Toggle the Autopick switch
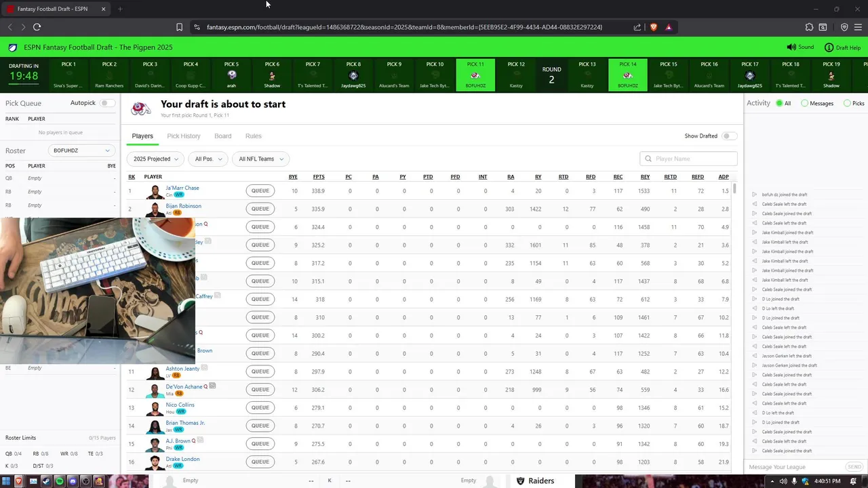The width and height of the screenshot is (868, 488). tap(107, 103)
